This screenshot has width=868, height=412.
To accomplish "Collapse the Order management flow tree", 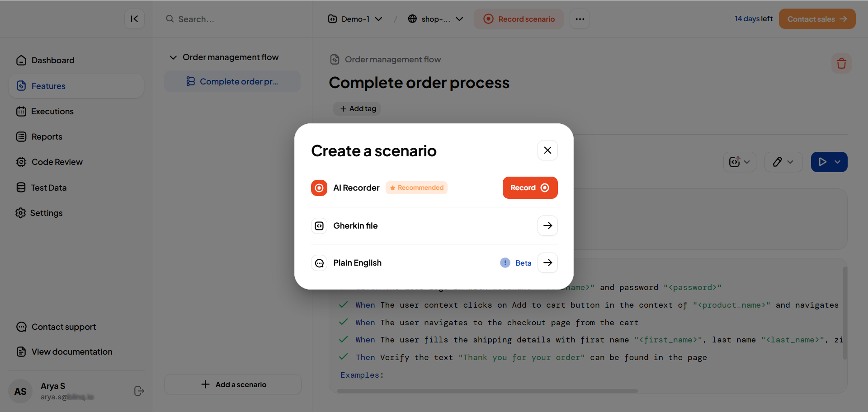I will [173, 57].
